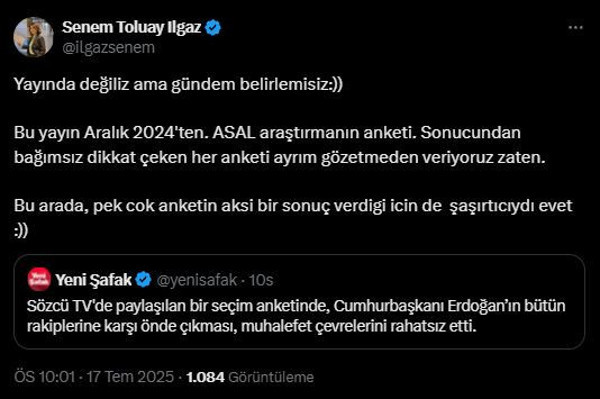Click the 10s timestamp of quoted tweet
This screenshot has width=600, height=399.
coord(261,280)
